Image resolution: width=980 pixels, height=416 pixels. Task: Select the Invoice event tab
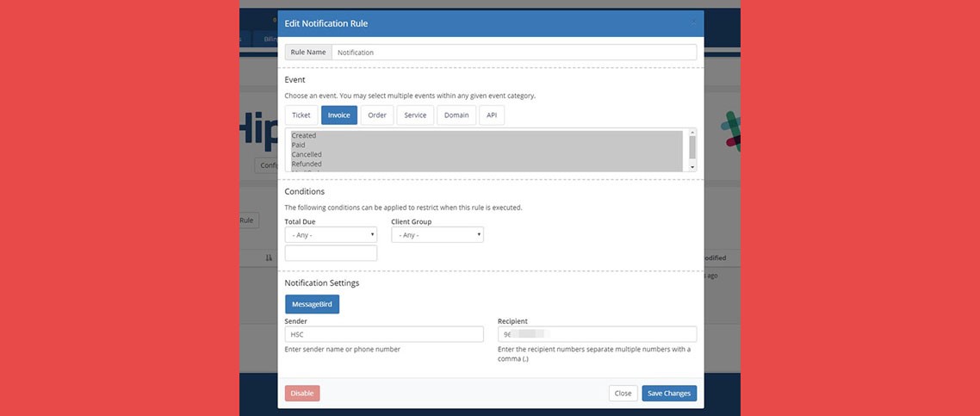pyautogui.click(x=338, y=115)
